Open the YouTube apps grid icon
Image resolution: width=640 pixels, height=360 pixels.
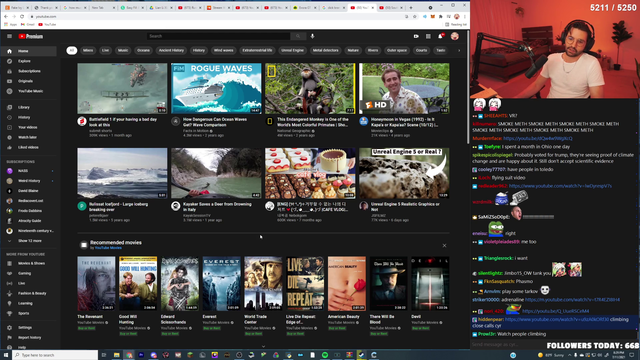tap(428, 36)
